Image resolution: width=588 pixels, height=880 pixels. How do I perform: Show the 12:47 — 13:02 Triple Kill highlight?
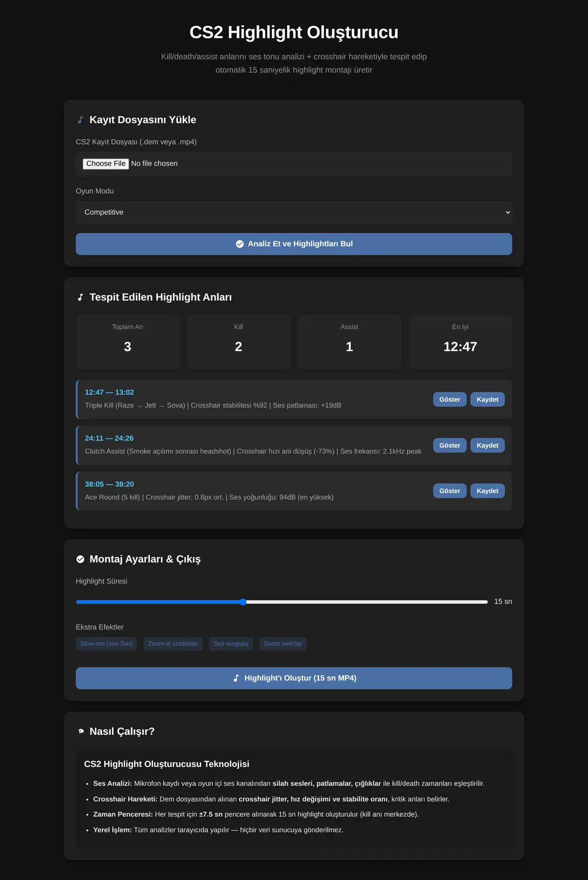450,400
